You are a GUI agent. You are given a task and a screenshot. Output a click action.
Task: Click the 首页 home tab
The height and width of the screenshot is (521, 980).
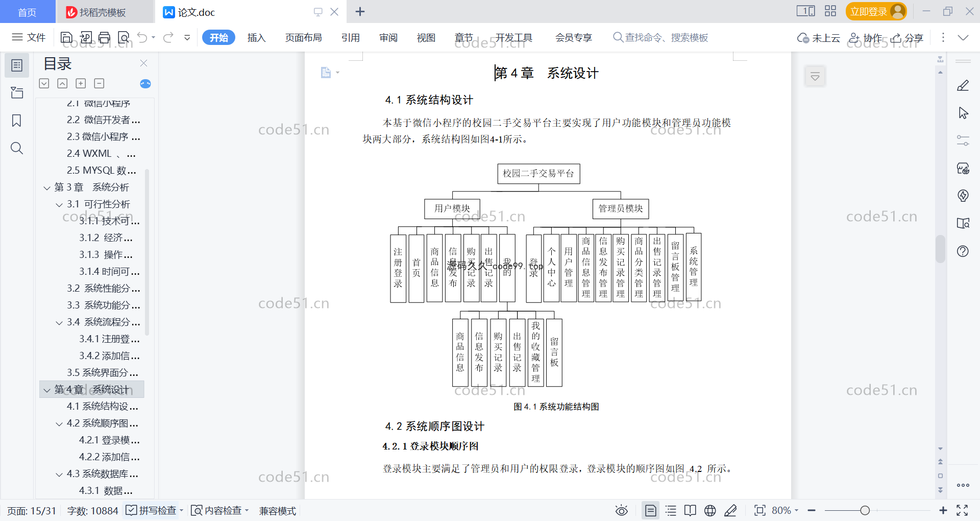coord(28,12)
